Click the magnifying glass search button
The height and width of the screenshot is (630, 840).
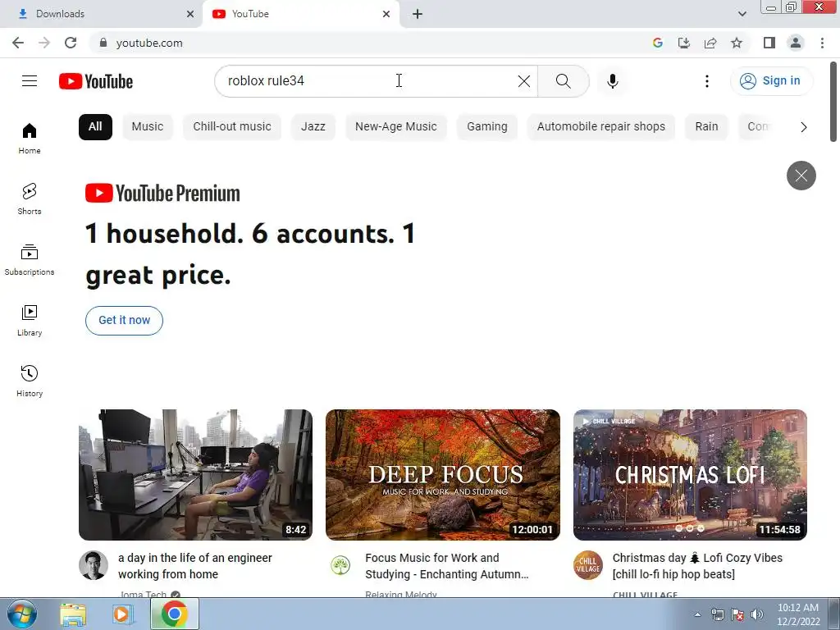pyautogui.click(x=563, y=81)
